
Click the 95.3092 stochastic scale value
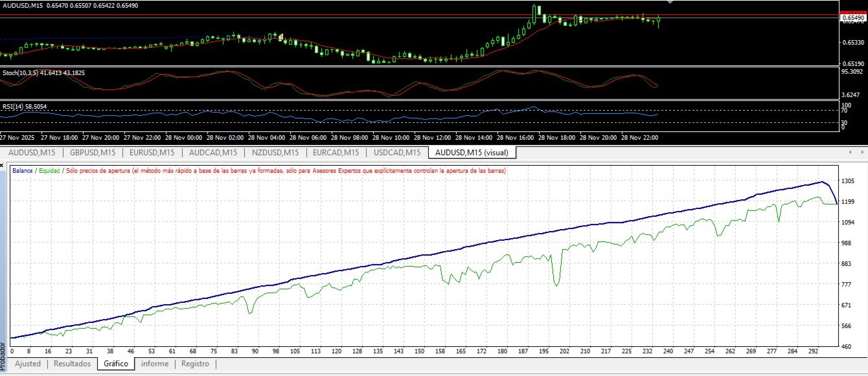[x=852, y=72]
